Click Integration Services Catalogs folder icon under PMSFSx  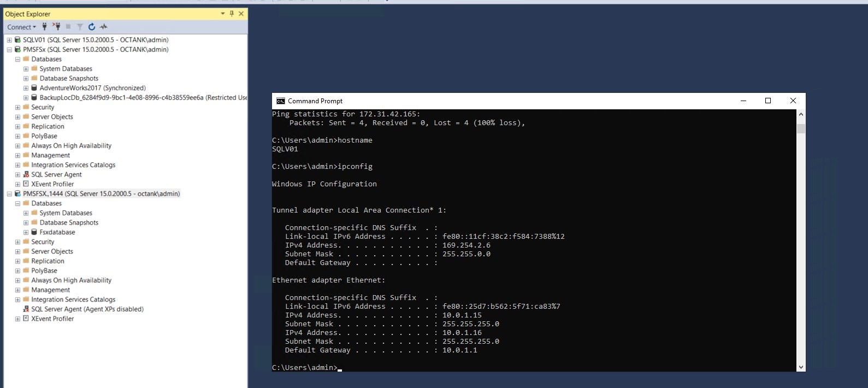pyautogui.click(x=26, y=164)
